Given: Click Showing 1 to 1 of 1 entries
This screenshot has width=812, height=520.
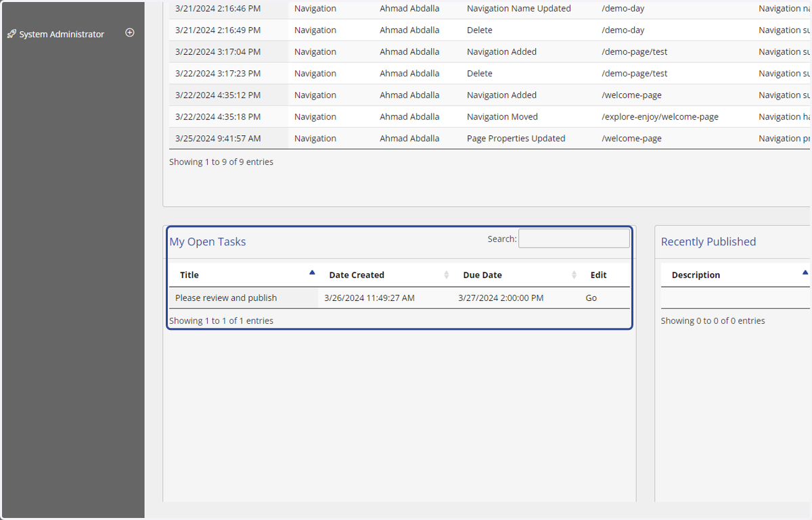Looking at the screenshot, I should pyautogui.click(x=221, y=321).
